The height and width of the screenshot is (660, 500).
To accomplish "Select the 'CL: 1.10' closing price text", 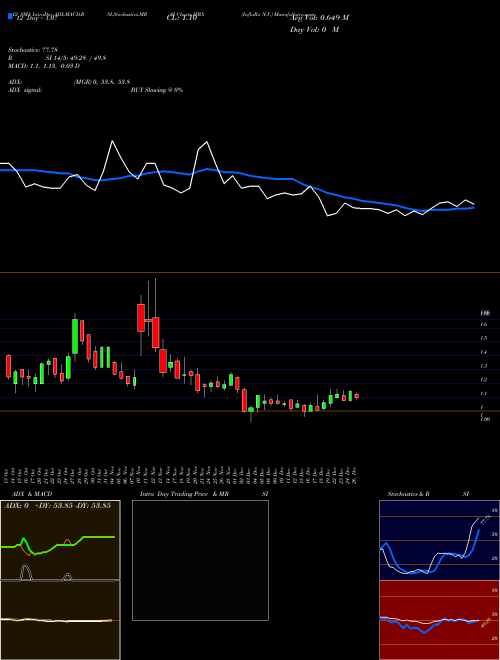I will click(x=182, y=18).
